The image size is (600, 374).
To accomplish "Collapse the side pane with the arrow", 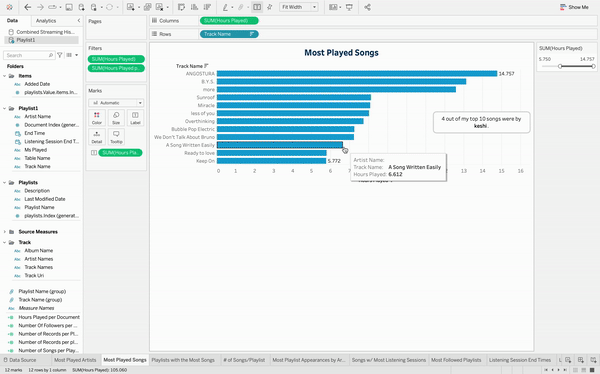I will (79, 21).
